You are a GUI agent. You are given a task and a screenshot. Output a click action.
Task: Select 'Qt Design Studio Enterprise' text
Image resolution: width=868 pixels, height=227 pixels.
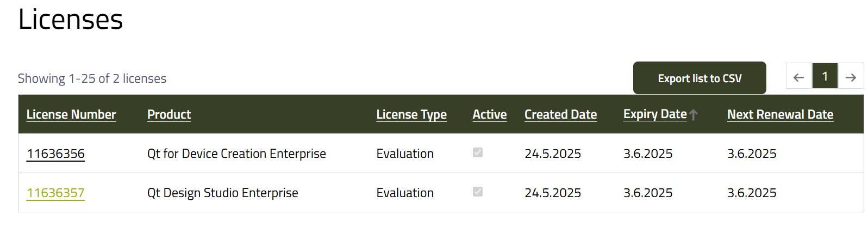coord(223,193)
